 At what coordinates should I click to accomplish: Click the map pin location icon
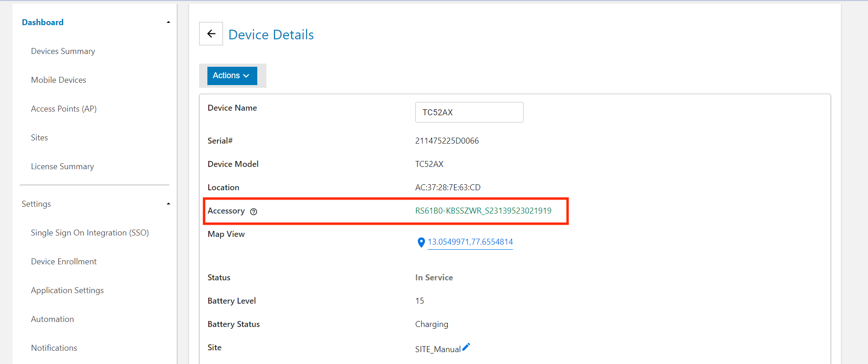(421, 242)
